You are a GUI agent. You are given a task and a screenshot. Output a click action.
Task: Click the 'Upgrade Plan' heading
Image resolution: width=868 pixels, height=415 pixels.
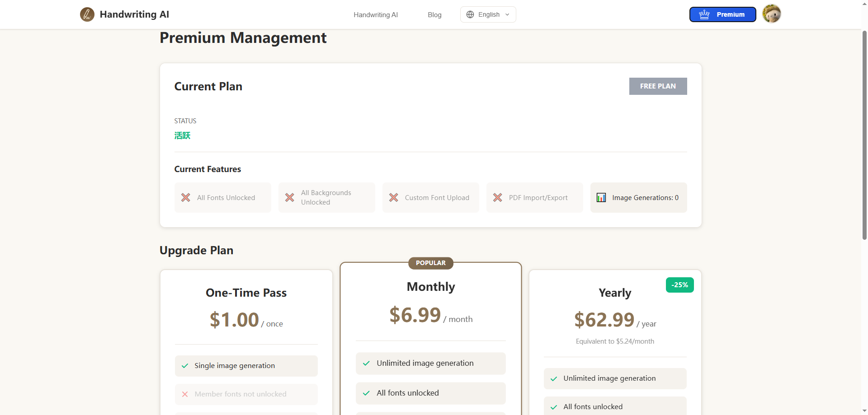[x=197, y=251]
